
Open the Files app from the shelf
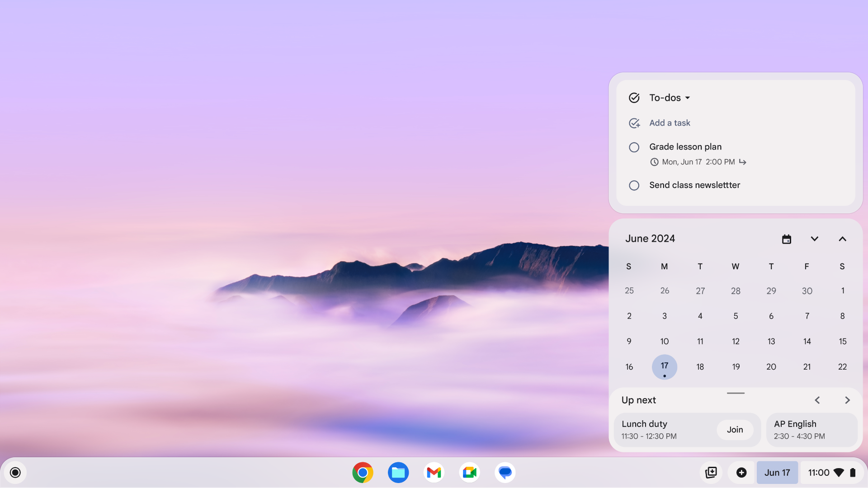[x=398, y=472]
